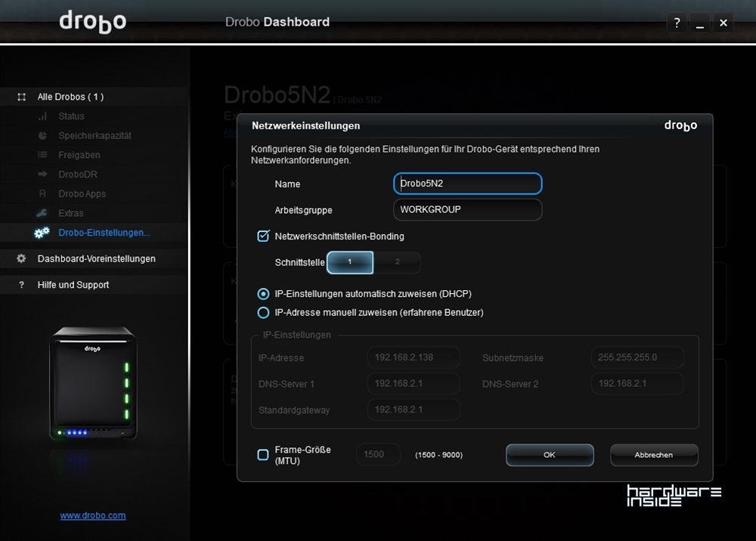Click the DNS-Server 1 field
Screen dimensions: 756x541
point(414,384)
